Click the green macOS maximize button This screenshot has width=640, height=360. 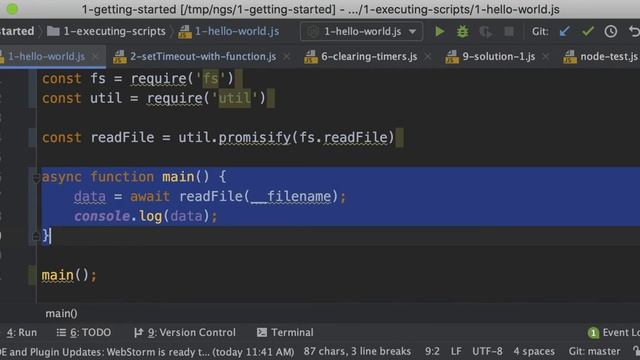coord(12,9)
